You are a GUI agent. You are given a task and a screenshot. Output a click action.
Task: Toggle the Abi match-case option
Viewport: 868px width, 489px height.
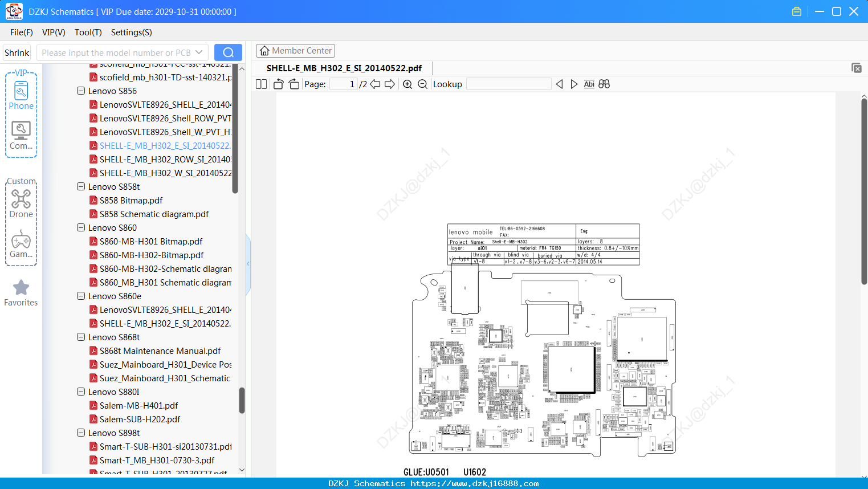click(589, 84)
